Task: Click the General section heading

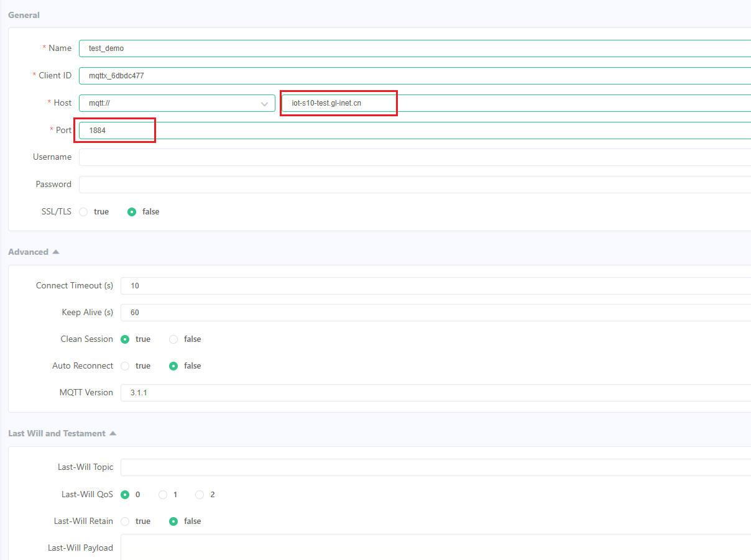Action: point(24,15)
